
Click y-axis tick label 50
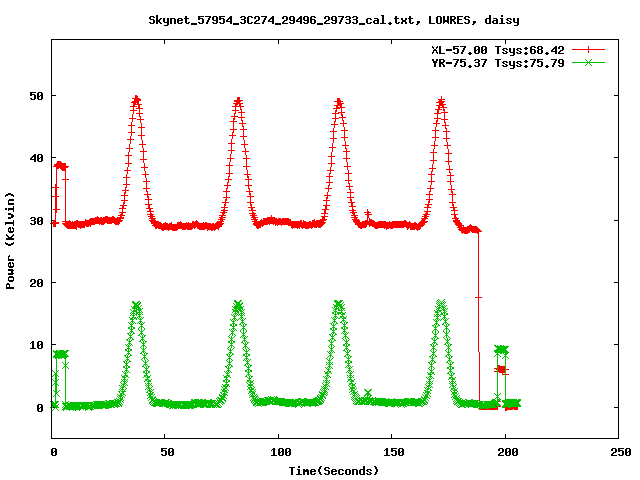coord(36,96)
